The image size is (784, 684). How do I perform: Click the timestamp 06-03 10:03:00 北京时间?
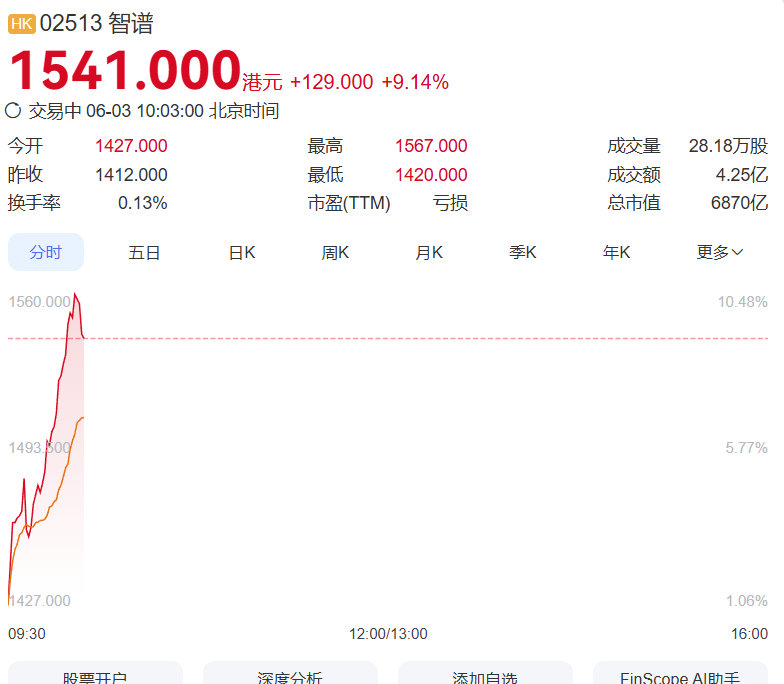point(182,111)
